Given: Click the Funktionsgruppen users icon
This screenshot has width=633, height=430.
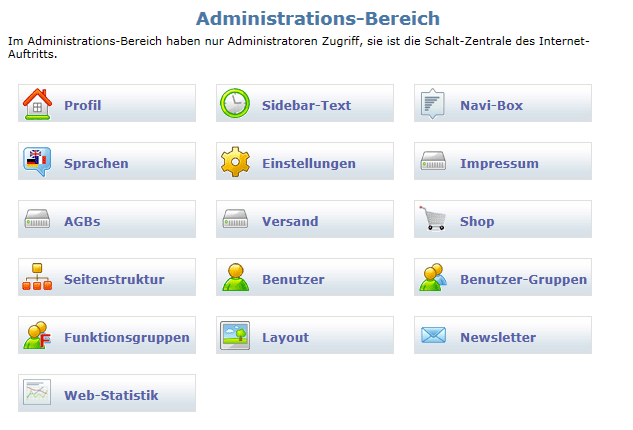Looking at the screenshot, I should 37,336.
